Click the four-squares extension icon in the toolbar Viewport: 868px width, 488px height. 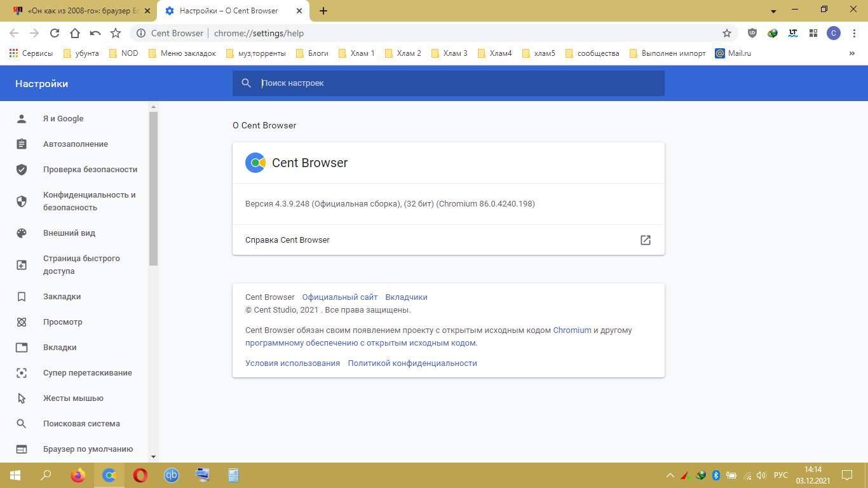813,33
